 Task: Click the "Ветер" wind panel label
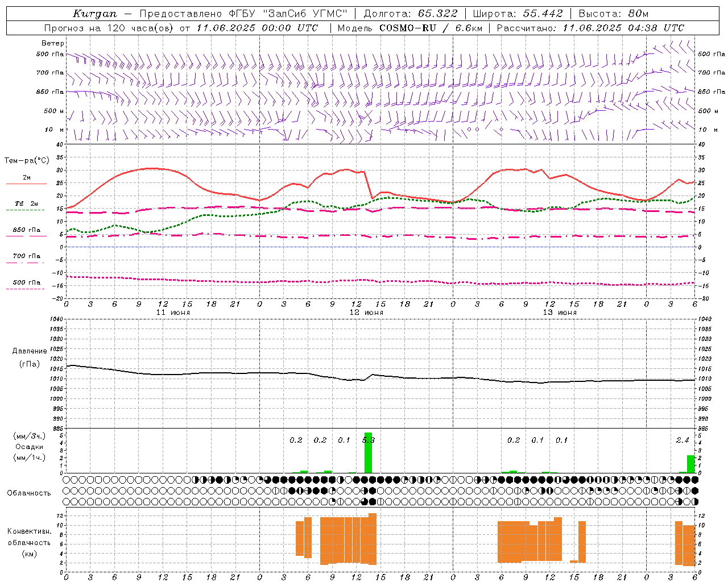point(53,43)
